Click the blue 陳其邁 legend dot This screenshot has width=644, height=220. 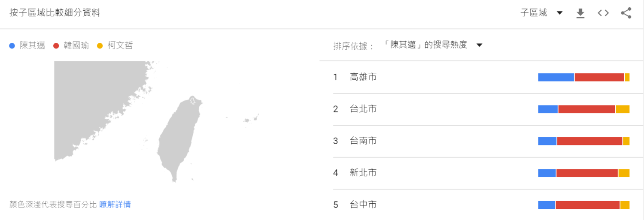point(12,45)
